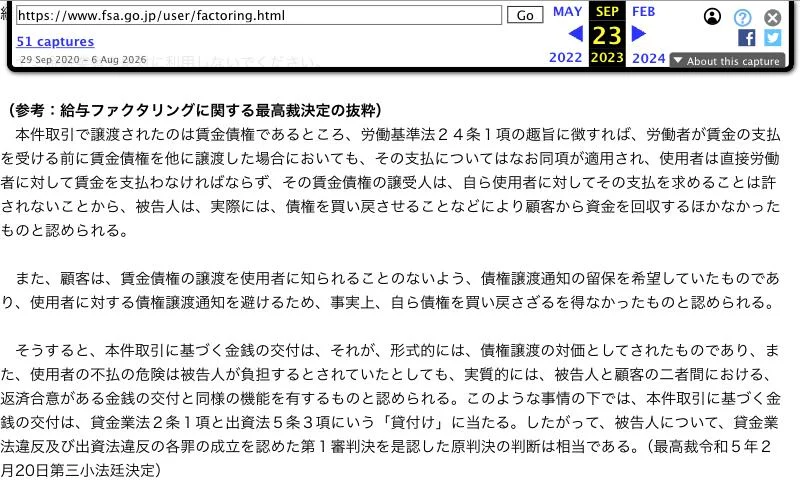Viewport: 800px width, 490px height.
Task: Click the Wayback Machine user account icon
Action: (x=712, y=16)
